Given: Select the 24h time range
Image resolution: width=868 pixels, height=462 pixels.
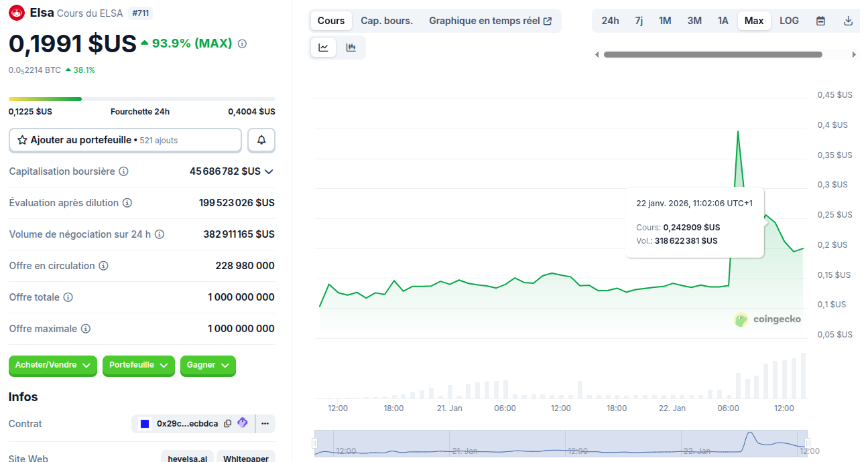Looking at the screenshot, I should click(610, 21).
